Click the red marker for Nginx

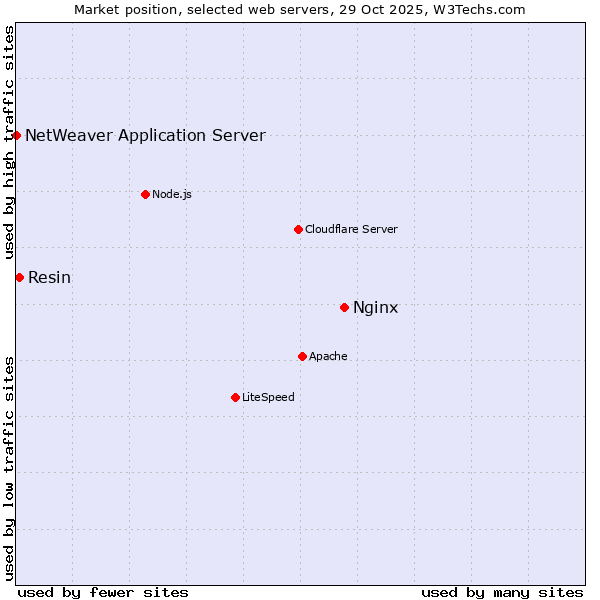tap(344, 307)
